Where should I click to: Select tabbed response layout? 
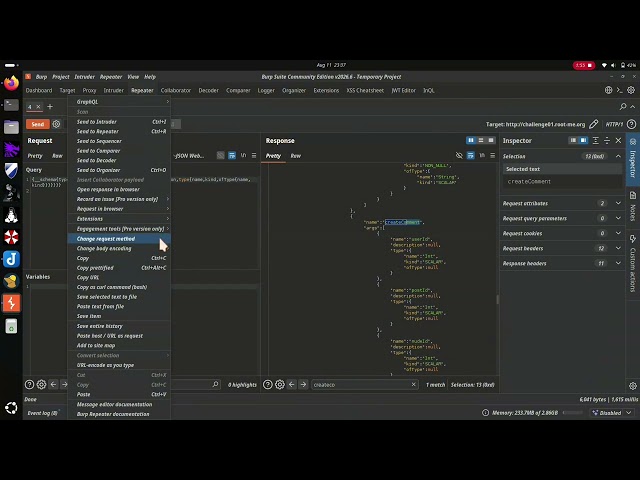point(491,140)
